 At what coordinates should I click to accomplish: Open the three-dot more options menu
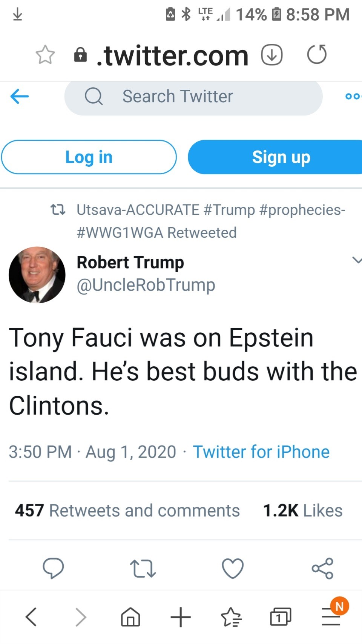[x=353, y=97]
